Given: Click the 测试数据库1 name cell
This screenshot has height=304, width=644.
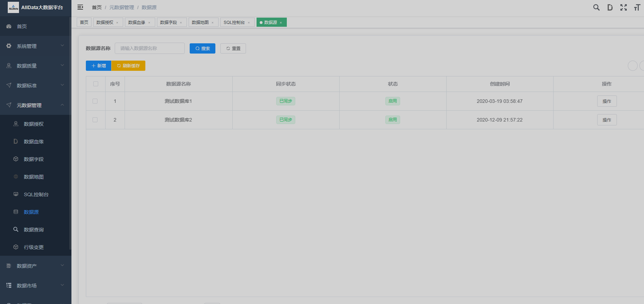Looking at the screenshot, I should (178, 101).
